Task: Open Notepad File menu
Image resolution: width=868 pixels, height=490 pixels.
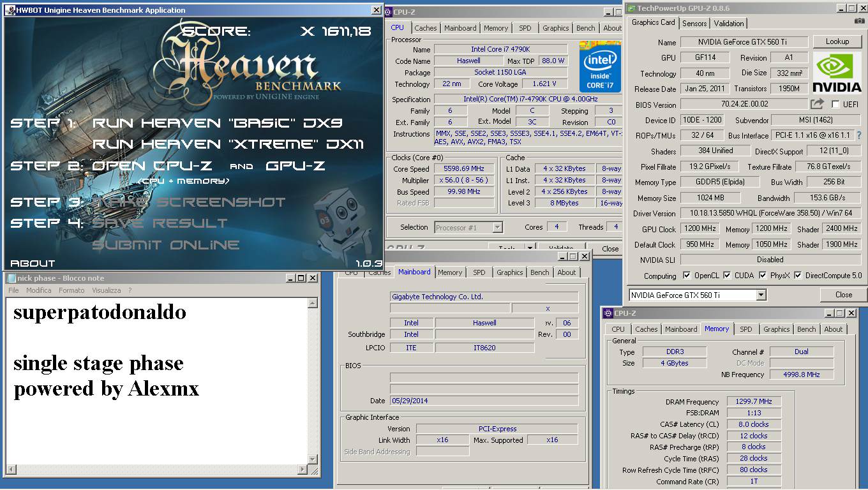Action: point(13,290)
